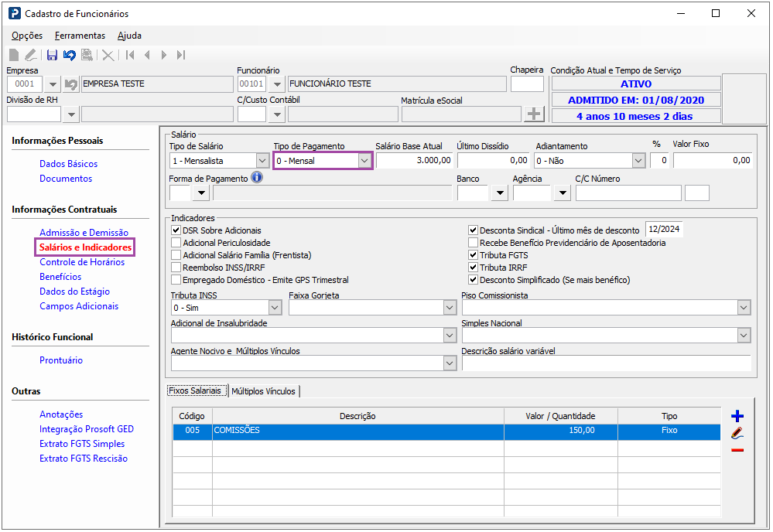Jump to the first record in toolbar

[130, 55]
